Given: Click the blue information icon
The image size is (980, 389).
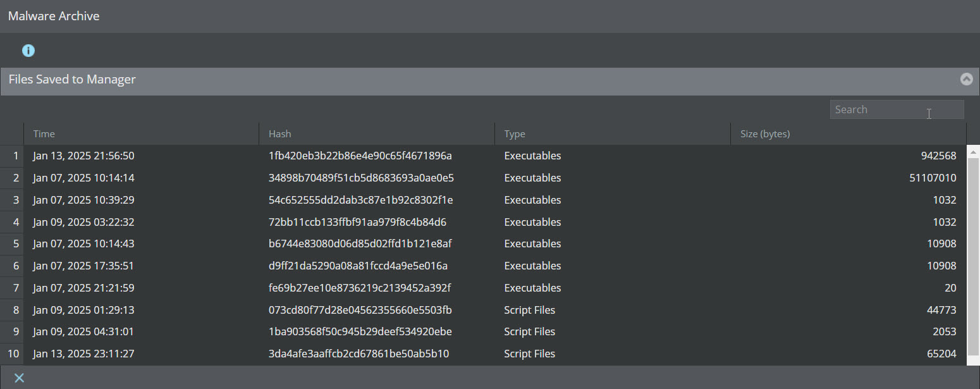Looking at the screenshot, I should point(28,51).
